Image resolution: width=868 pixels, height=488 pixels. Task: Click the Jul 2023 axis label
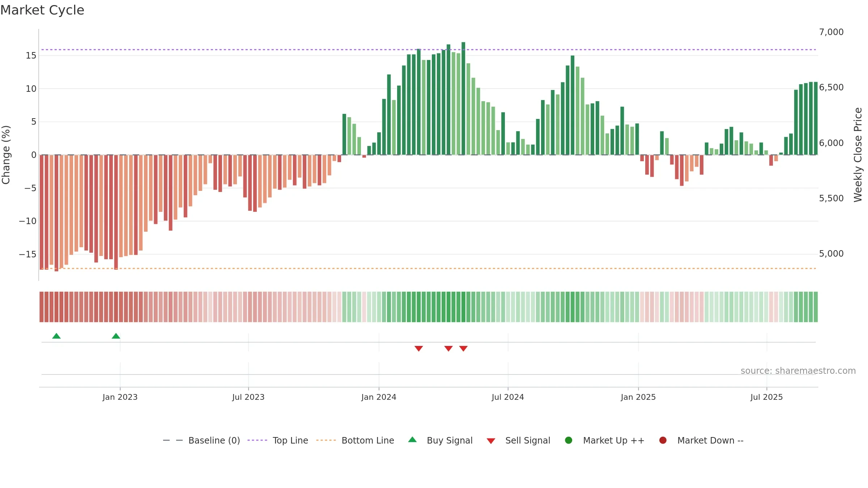point(248,397)
